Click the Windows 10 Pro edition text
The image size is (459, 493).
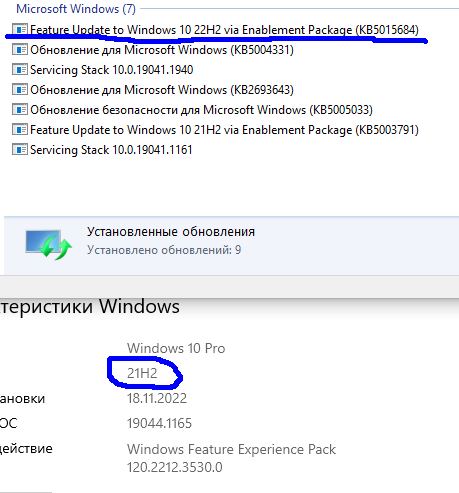(176, 348)
